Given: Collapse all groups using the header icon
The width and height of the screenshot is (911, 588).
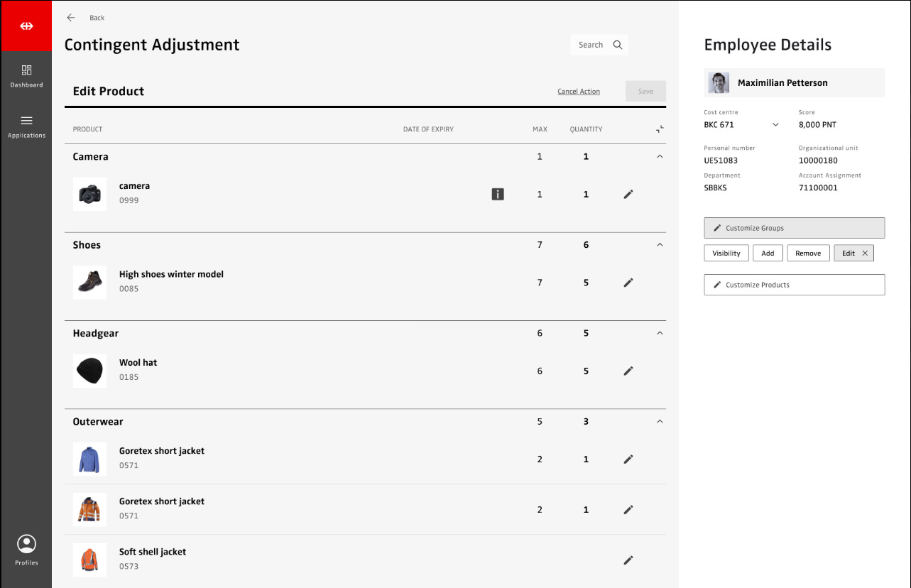Looking at the screenshot, I should coord(660,129).
